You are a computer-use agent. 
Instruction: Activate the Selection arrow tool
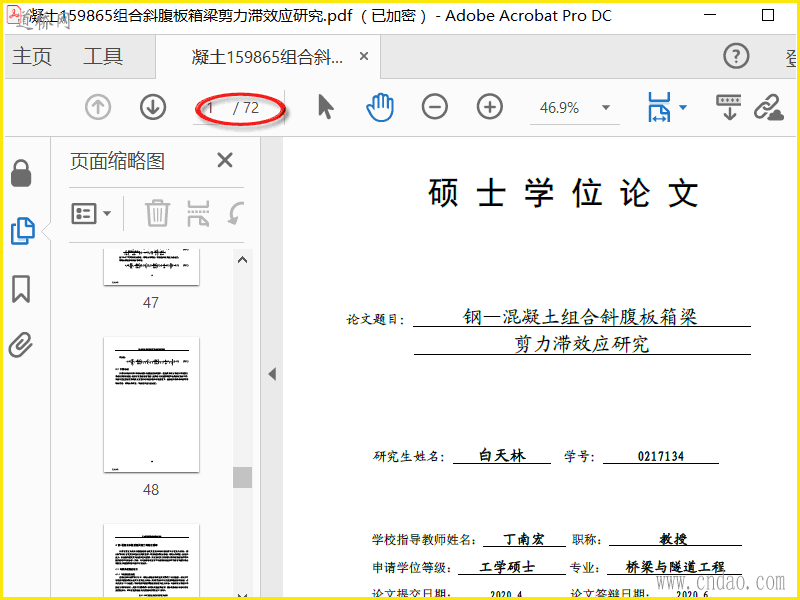326,107
